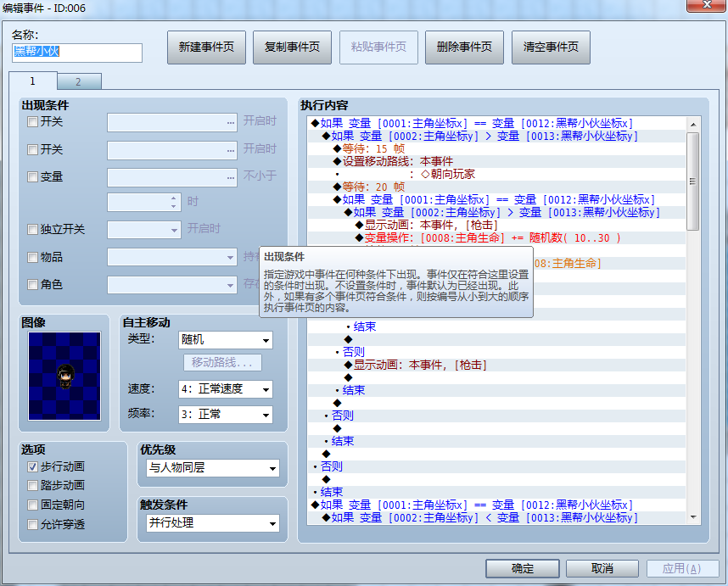Click scroll up arrow in 执行内容 list

[693, 125]
